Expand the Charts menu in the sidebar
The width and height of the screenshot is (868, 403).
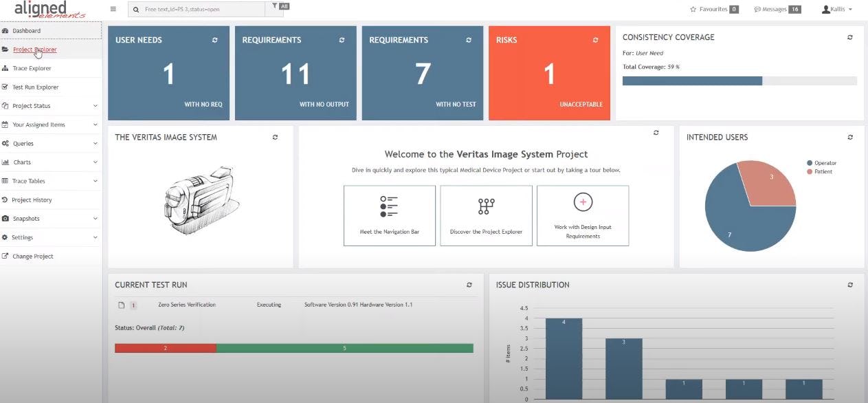24,162
